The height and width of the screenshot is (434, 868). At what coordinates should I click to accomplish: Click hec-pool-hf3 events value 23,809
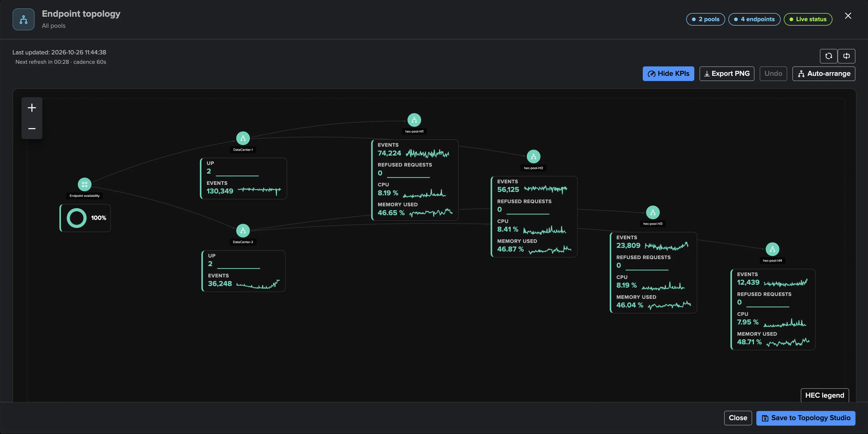point(628,245)
